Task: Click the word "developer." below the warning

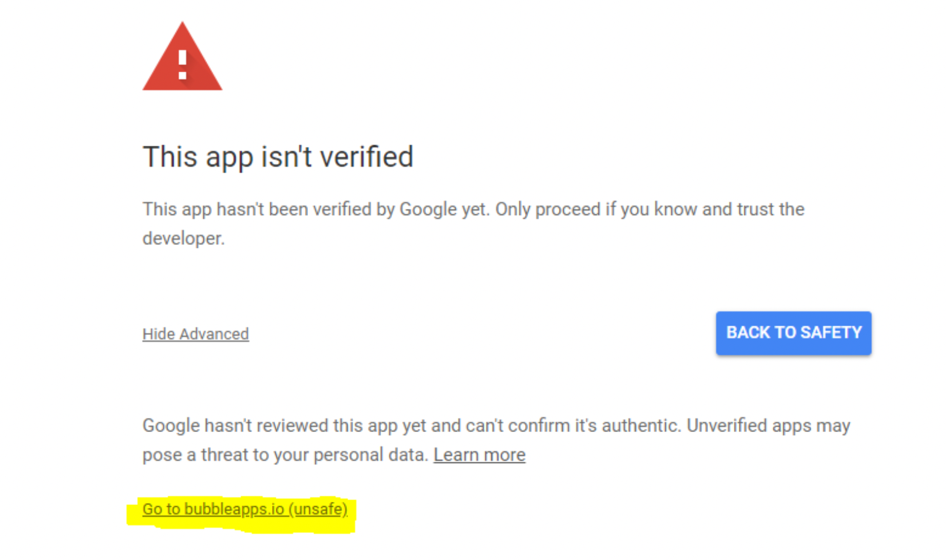Action: pos(184,239)
